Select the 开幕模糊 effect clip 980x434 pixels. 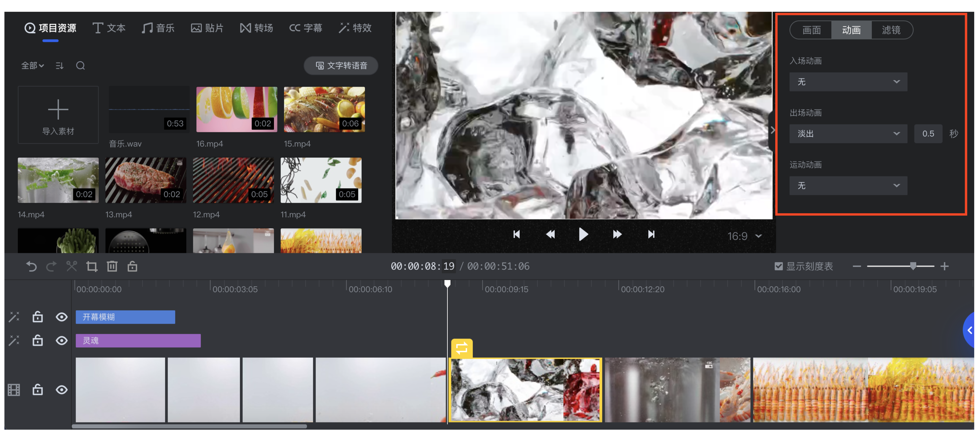click(x=125, y=317)
